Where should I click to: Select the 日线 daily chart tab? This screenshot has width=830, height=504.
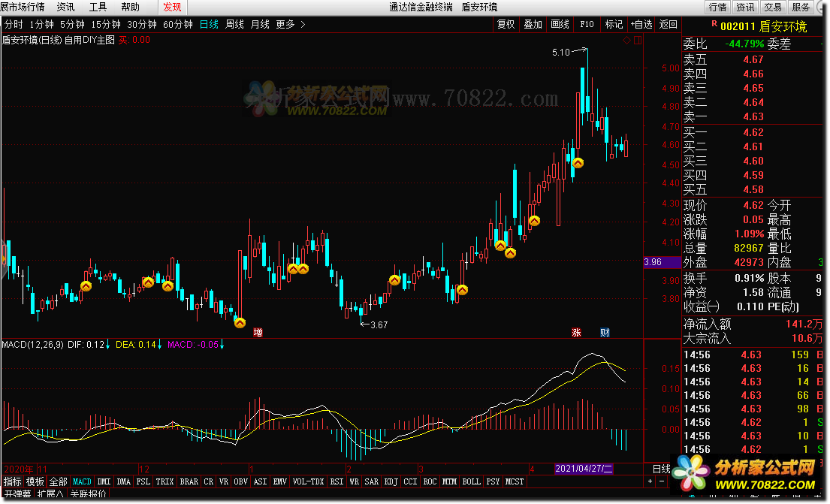point(209,24)
